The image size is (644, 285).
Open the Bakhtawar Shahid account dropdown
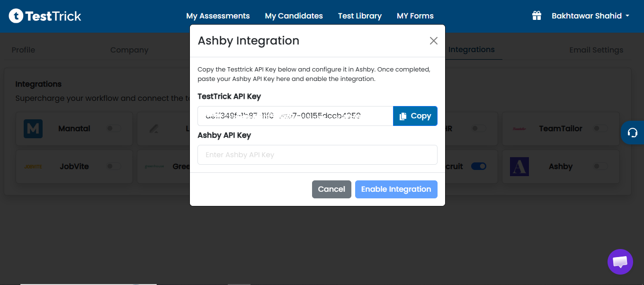coord(590,16)
